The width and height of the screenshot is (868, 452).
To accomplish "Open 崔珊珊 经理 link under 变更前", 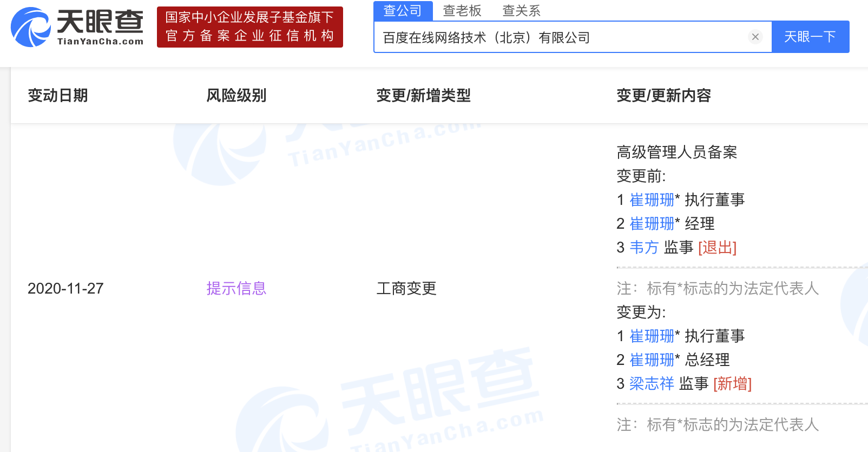I will pos(652,224).
